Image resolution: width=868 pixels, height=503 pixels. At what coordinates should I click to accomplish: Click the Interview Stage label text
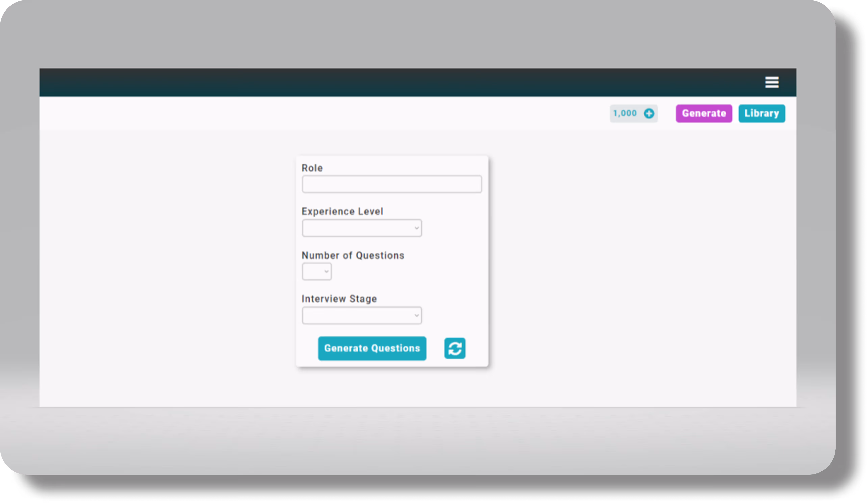(x=339, y=299)
